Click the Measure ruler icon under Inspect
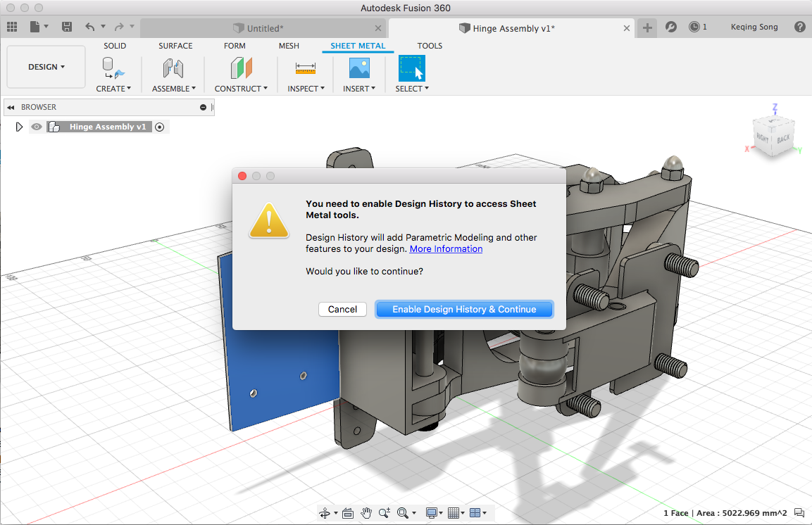The height and width of the screenshot is (525, 812). pyautogui.click(x=306, y=68)
